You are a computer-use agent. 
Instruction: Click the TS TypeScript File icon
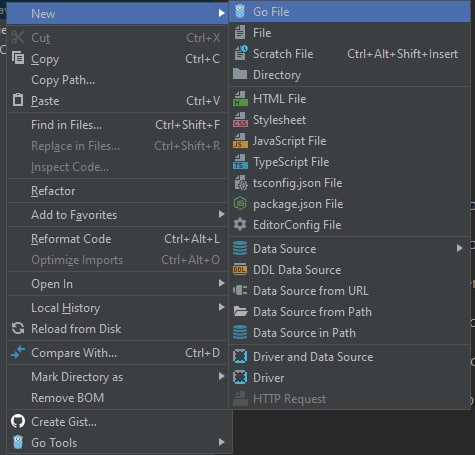tap(240, 162)
